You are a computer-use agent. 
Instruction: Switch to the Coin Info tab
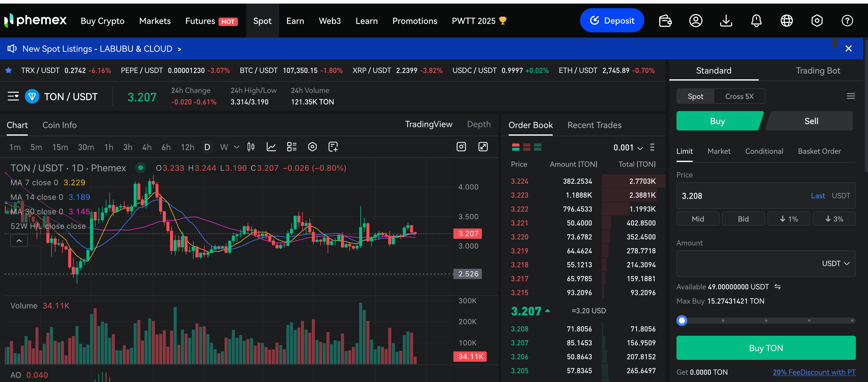point(60,125)
